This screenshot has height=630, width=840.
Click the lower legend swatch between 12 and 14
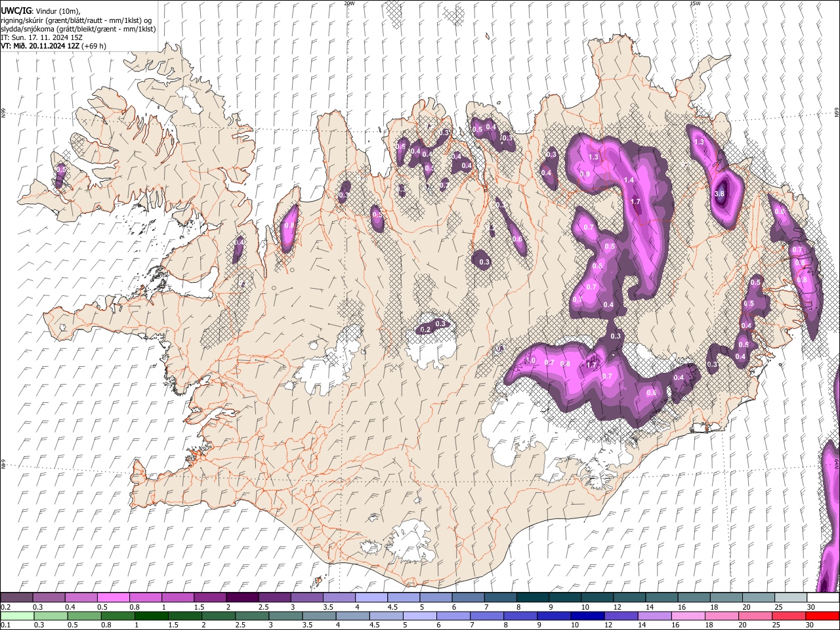click(621, 616)
